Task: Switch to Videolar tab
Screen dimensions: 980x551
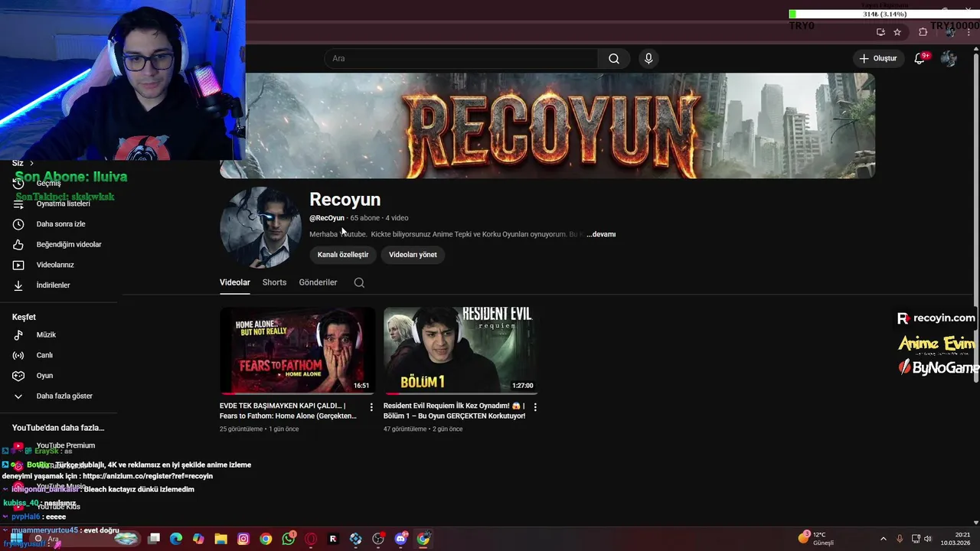Action: point(235,282)
